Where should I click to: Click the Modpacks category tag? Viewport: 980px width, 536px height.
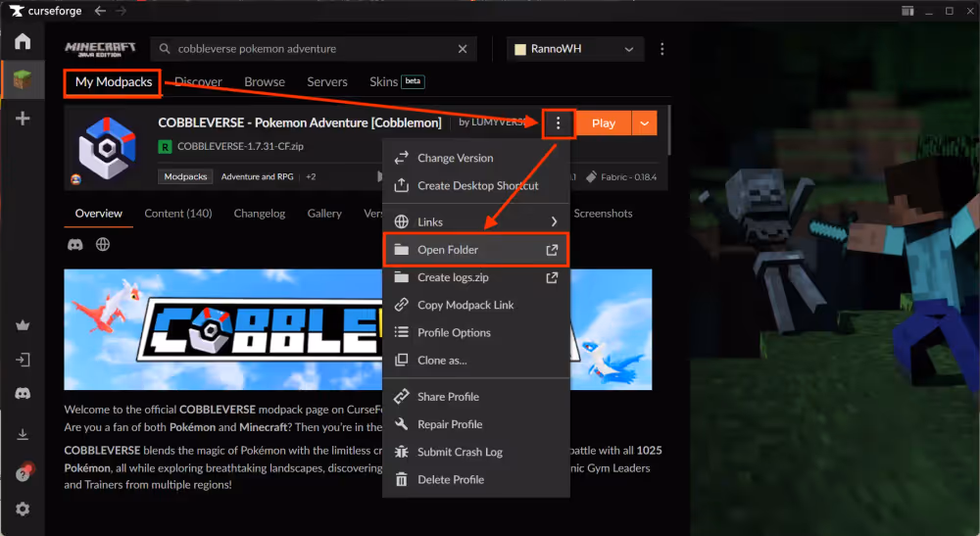[185, 176]
